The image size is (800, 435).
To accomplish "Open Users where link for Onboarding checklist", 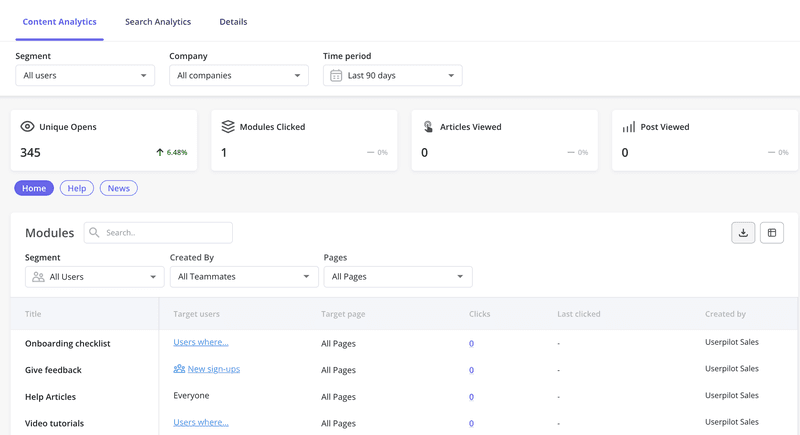I will (x=201, y=342).
